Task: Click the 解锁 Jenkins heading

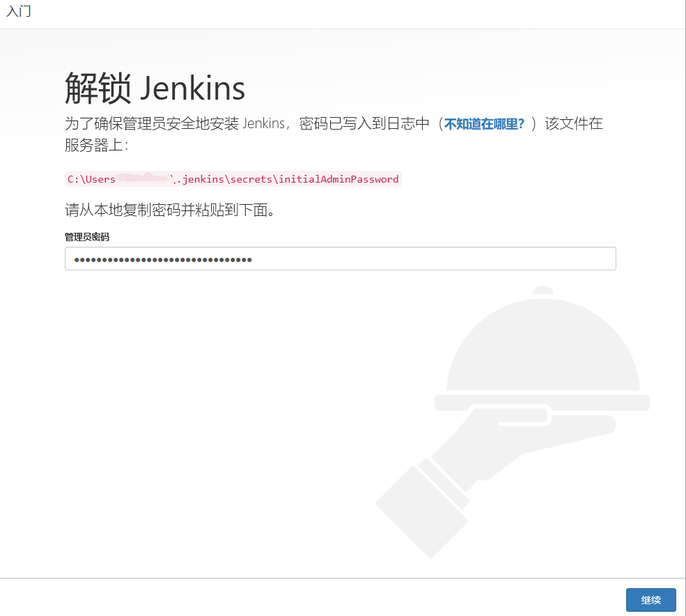Action: [x=155, y=88]
